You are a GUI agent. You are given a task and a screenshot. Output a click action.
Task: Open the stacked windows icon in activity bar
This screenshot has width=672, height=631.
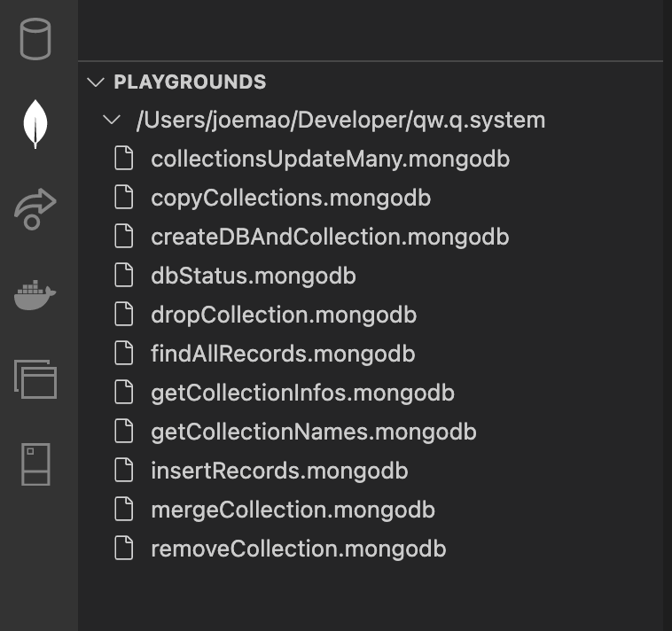point(35,378)
